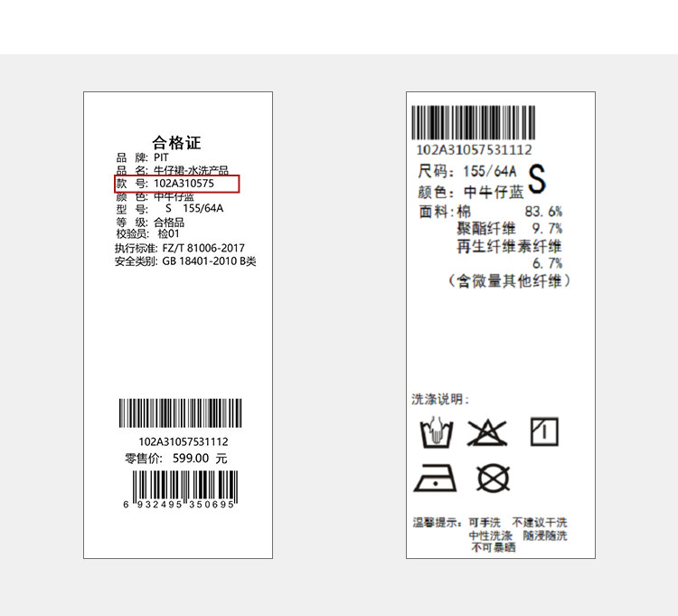Click the do not bleach triangle symbol
The height and width of the screenshot is (616, 678).
tap(487, 432)
